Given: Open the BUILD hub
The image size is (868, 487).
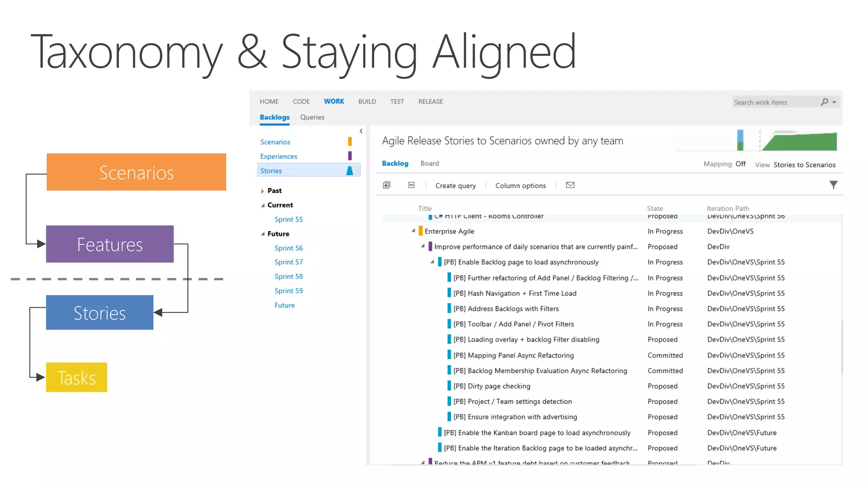Looking at the screenshot, I should tap(367, 102).
